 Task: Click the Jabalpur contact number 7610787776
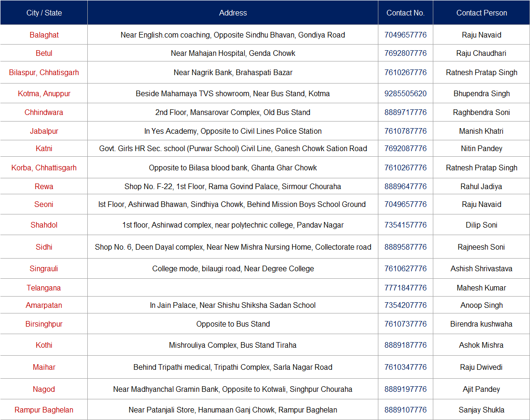(x=405, y=131)
